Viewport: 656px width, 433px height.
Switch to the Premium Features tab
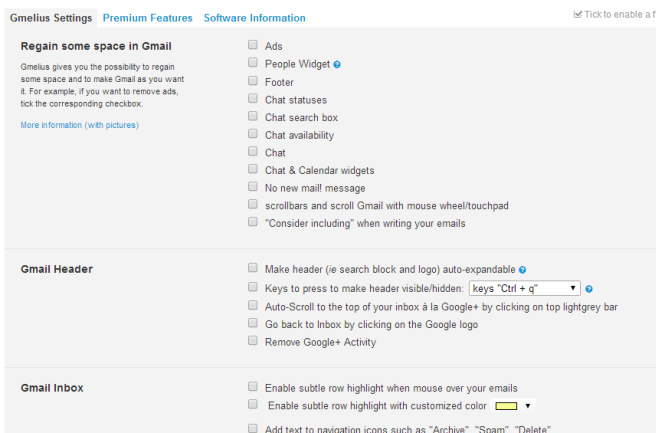coord(147,18)
